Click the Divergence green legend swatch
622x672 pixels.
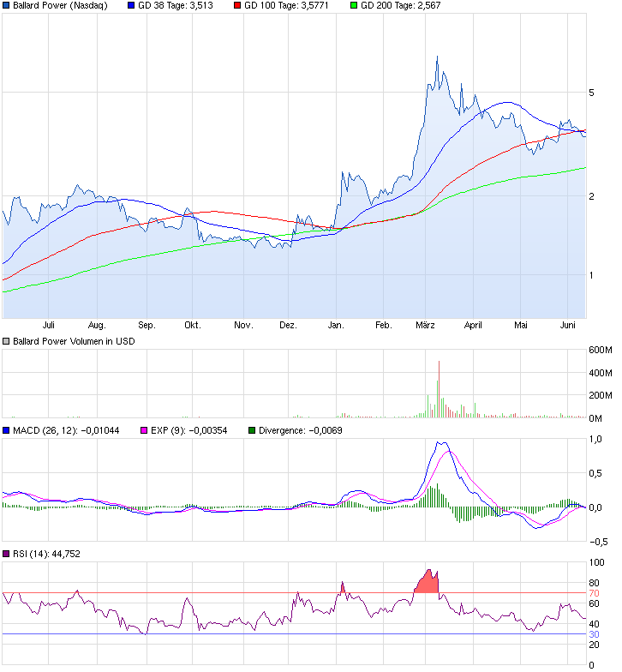click(x=252, y=430)
